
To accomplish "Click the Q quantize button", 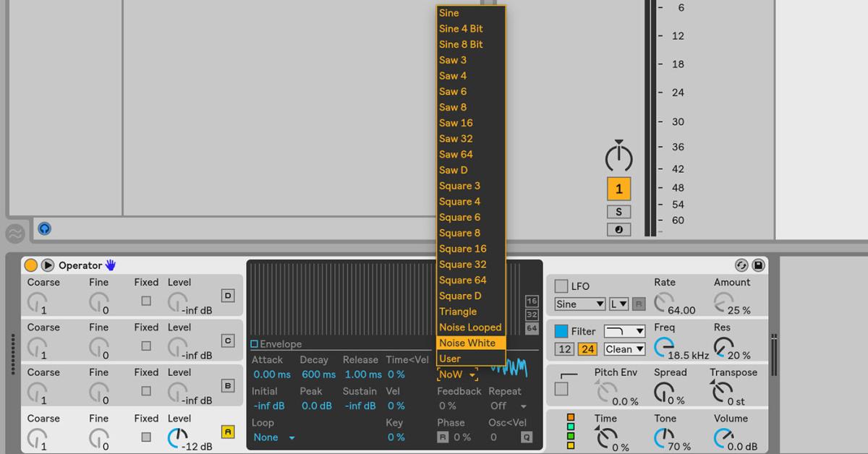I will [x=527, y=437].
